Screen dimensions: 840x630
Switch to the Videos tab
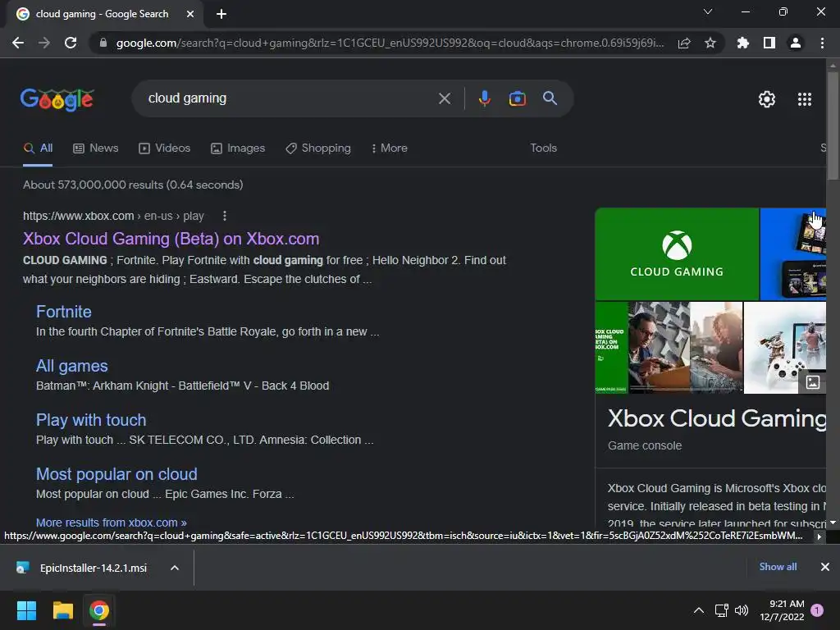tap(164, 148)
